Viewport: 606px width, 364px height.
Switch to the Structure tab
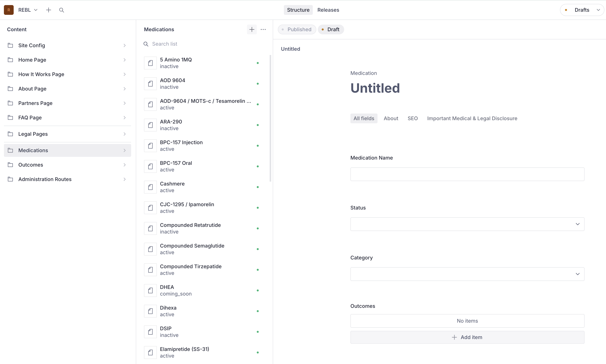pyautogui.click(x=298, y=10)
